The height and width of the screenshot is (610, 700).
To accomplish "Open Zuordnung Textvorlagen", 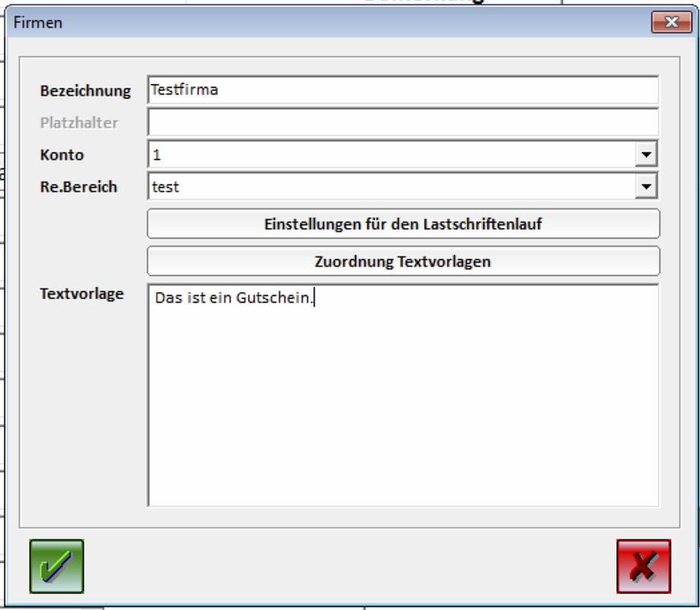I will [x=403, y=262].
